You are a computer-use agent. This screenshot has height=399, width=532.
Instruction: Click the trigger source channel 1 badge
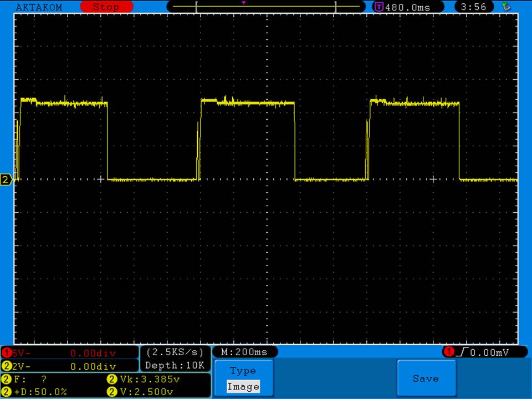(448, 352)
